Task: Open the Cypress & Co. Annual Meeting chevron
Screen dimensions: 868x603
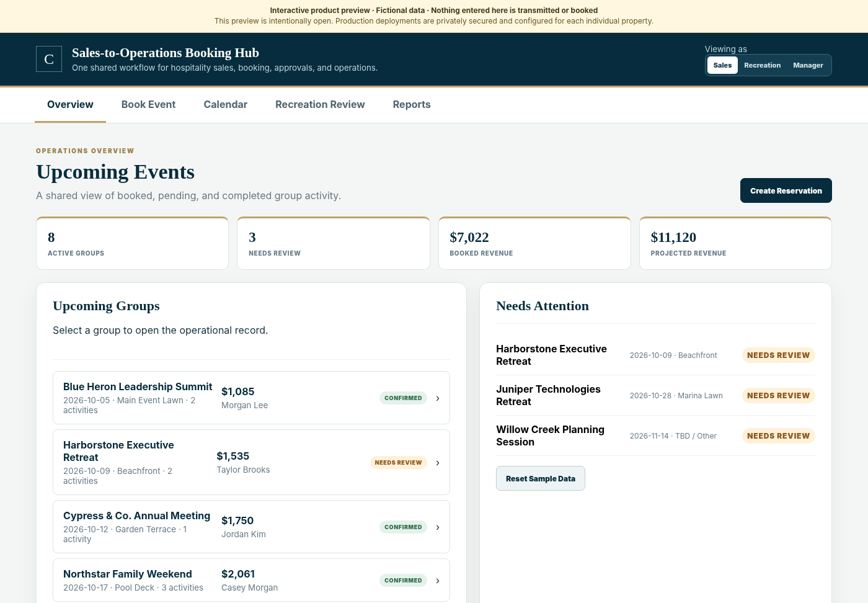Action: click(x=438, y=527)
